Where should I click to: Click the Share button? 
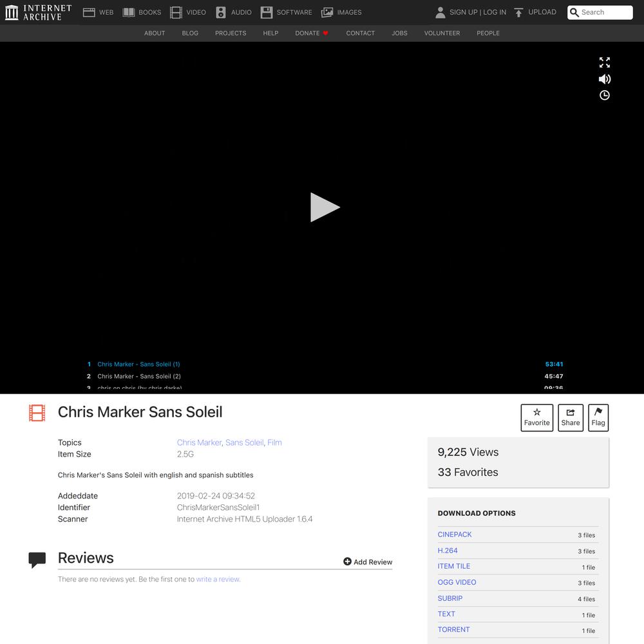click(570, 417)
